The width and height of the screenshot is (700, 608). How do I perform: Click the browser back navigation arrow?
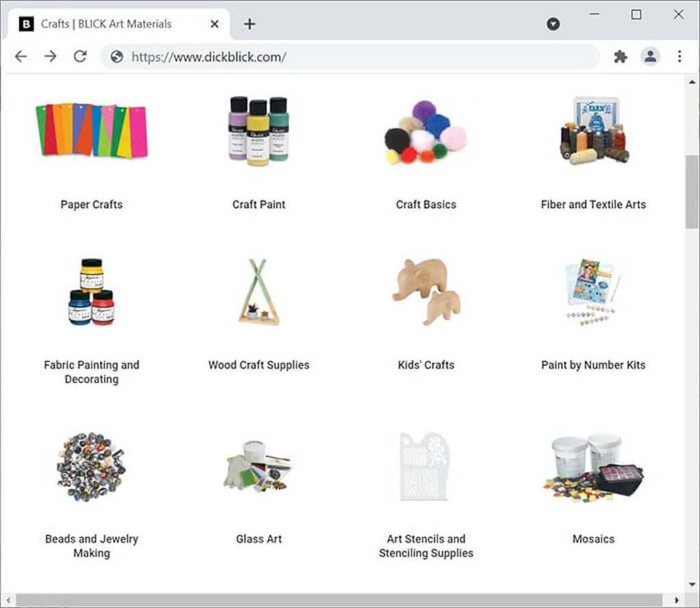[x=21, y=56]
